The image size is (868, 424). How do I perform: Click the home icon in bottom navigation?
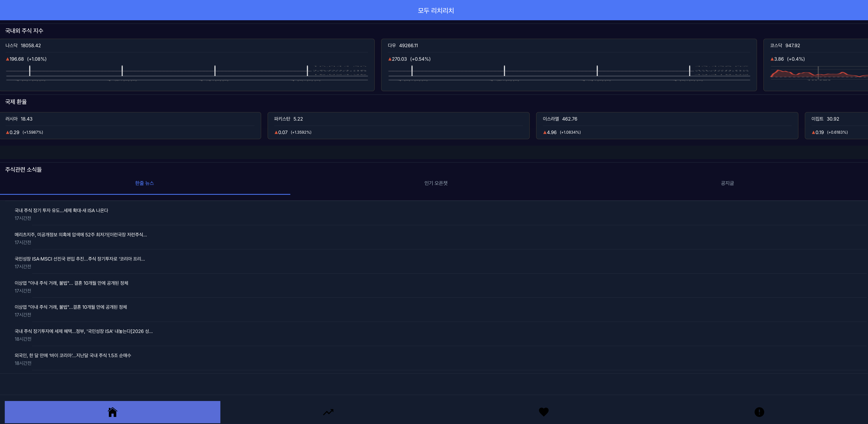(112, 412)
